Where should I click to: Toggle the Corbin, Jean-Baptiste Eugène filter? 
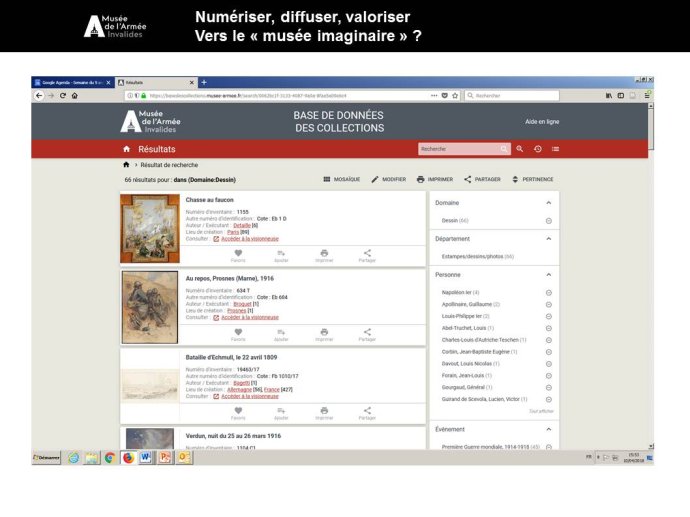pos(549,352)
